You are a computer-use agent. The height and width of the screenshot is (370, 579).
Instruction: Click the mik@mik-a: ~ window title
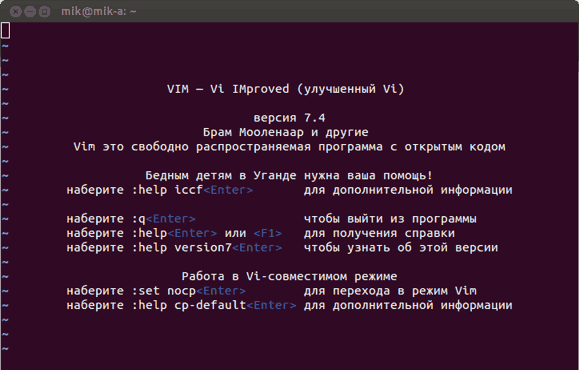(99, 11)
